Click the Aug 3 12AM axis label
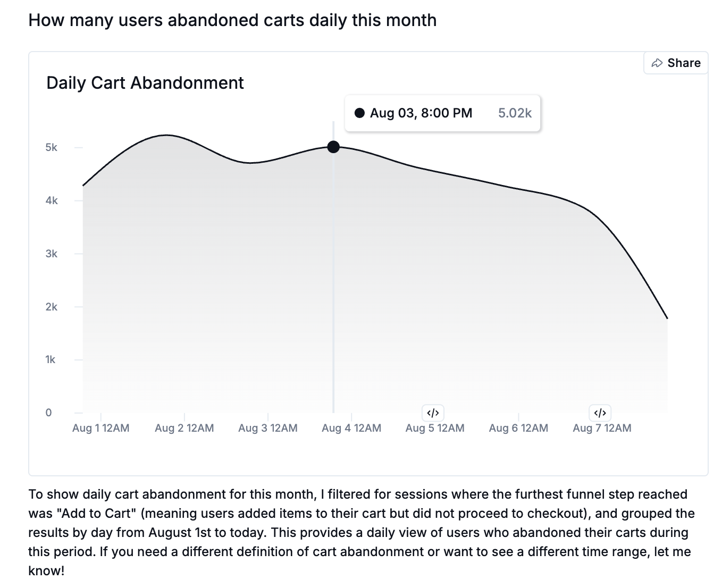This screenshot has height=588, width=722. [x=267, y=428]
